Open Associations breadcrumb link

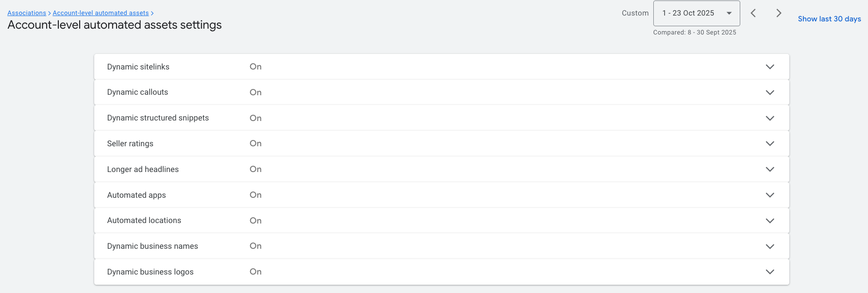[27, 13]
